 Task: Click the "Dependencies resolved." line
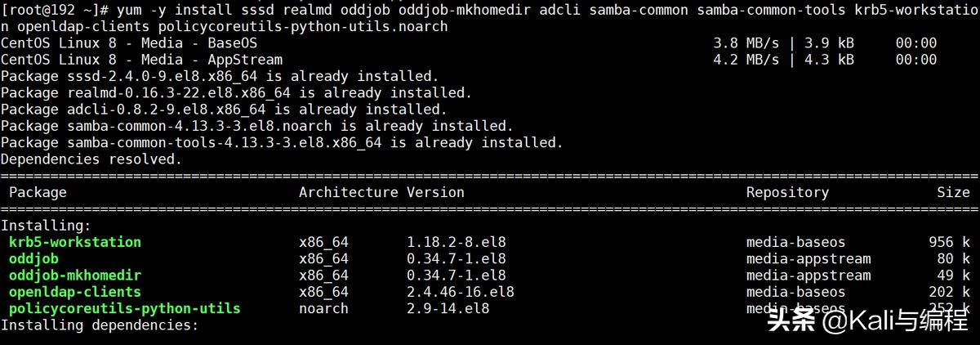click(91, 159)
